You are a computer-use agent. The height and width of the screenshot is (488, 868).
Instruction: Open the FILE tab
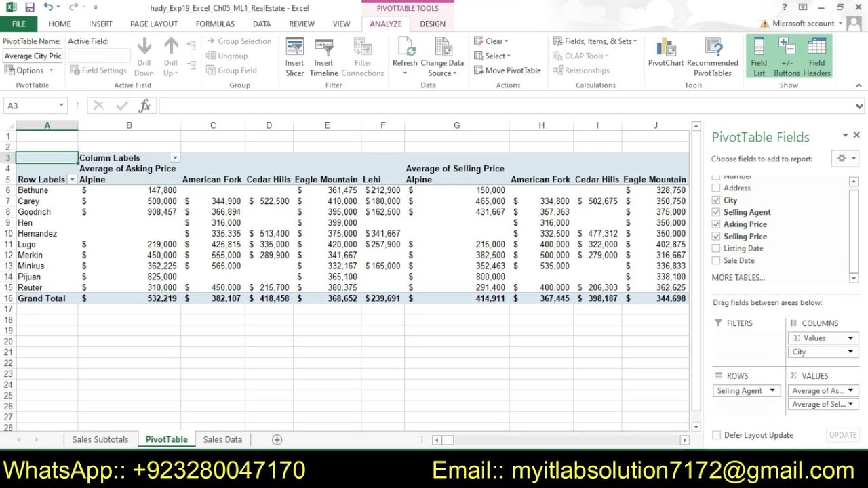[x=19, y=24]
